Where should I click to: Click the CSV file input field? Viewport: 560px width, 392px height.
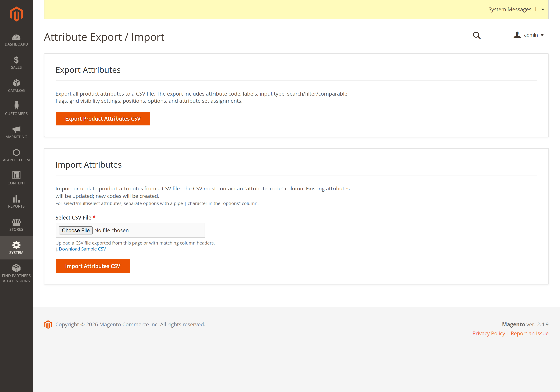coord(130,230)
